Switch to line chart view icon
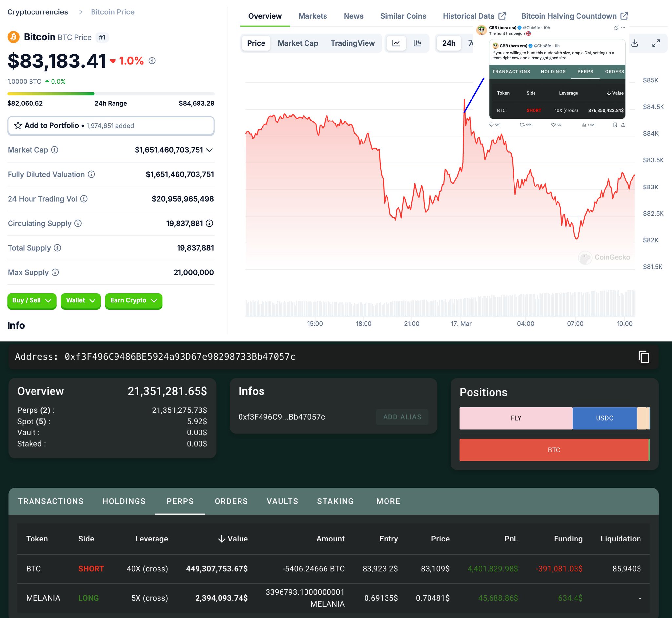This screenshot has height=618, width=672. (396, 43)
